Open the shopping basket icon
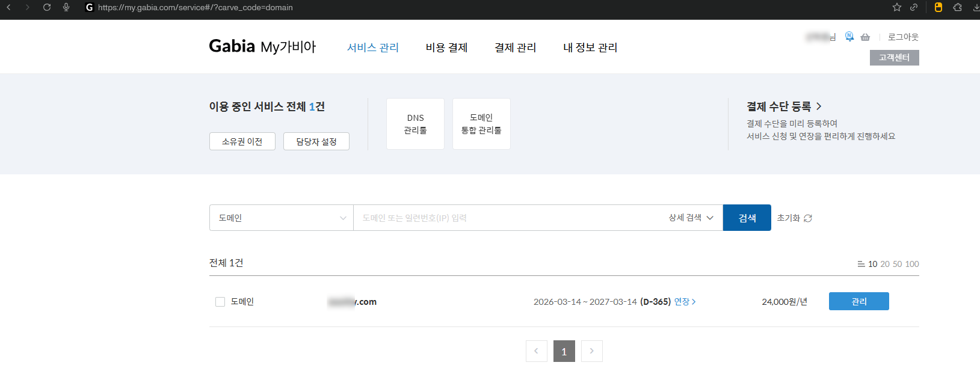 click(x=865, y=37)
